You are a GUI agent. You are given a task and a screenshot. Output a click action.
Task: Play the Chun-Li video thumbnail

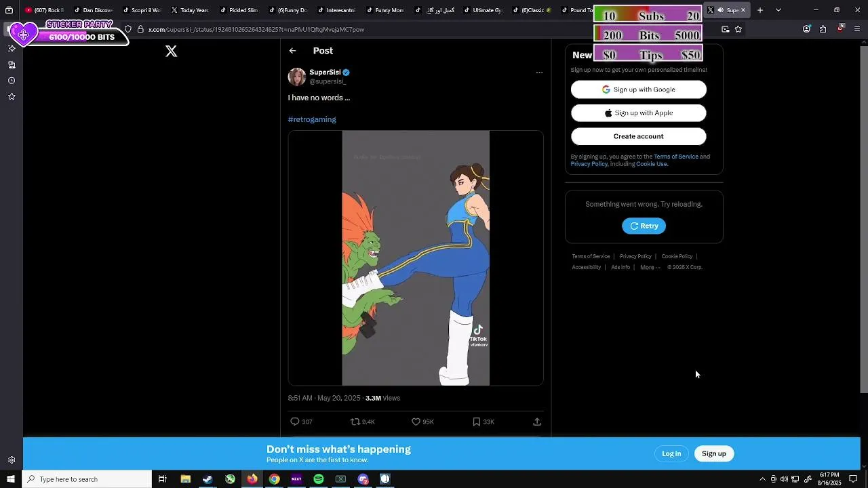416,258
